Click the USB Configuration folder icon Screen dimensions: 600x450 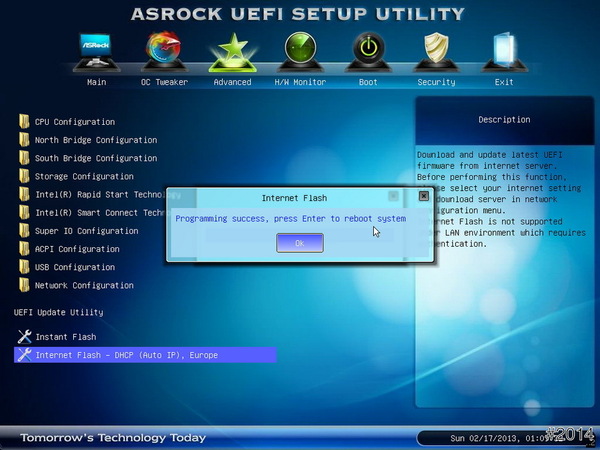point(24,267)
